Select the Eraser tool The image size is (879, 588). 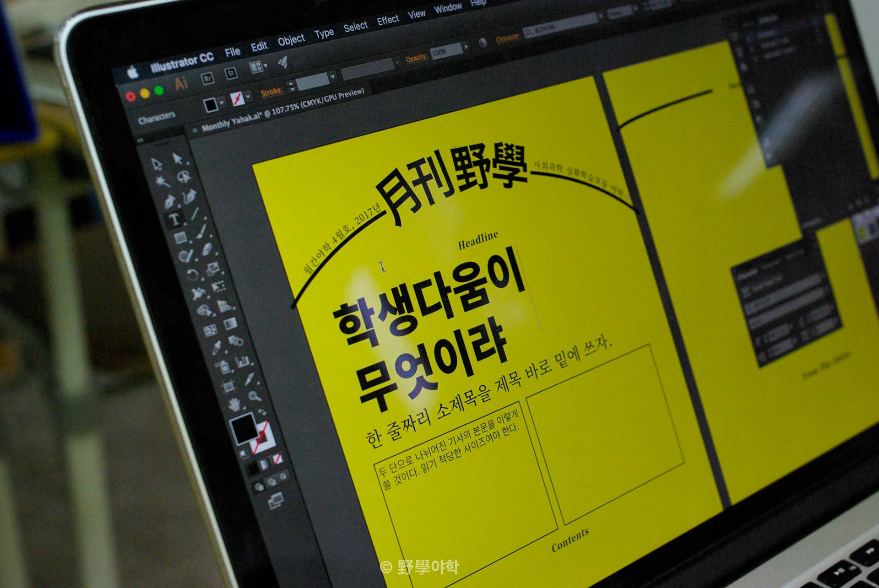207,250
